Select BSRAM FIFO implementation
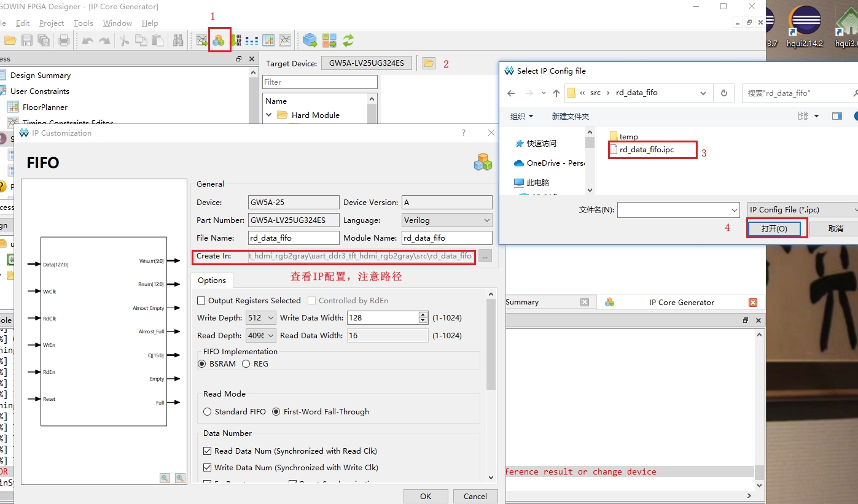This screenshot has height=504, width=858. pos(202,364)
